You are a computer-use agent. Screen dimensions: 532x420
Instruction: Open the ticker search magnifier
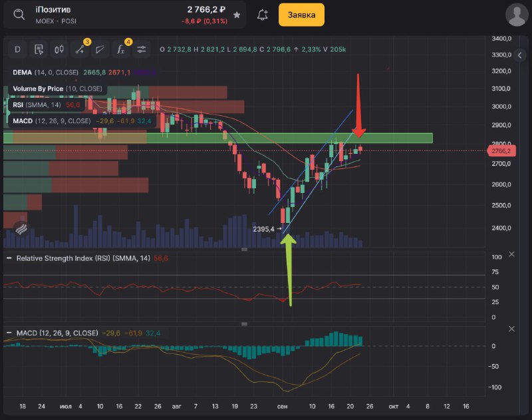19,15
